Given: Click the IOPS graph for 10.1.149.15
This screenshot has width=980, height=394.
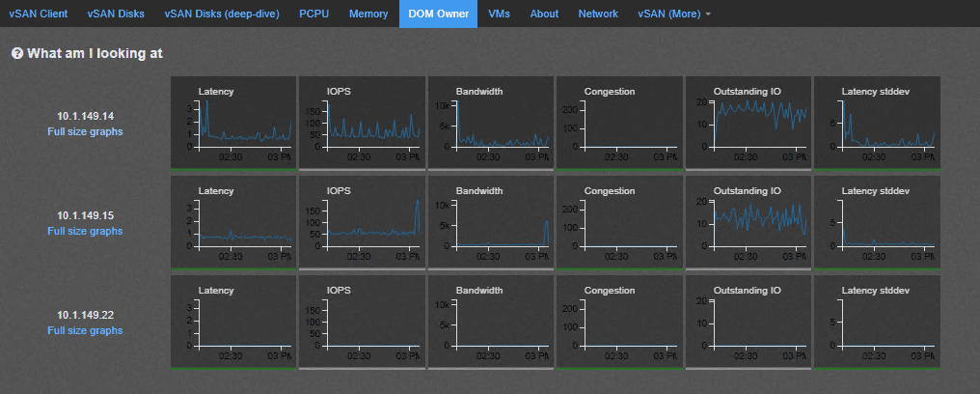Looking at the screenshot, I should pyautogui.click(x=363, y=223).
